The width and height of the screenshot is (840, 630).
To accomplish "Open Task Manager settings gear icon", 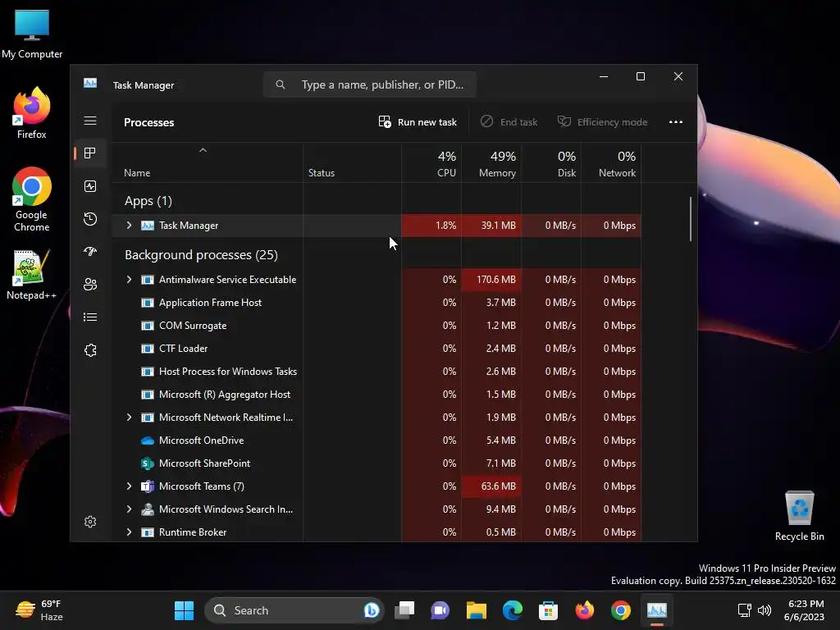I will (90, 521).
